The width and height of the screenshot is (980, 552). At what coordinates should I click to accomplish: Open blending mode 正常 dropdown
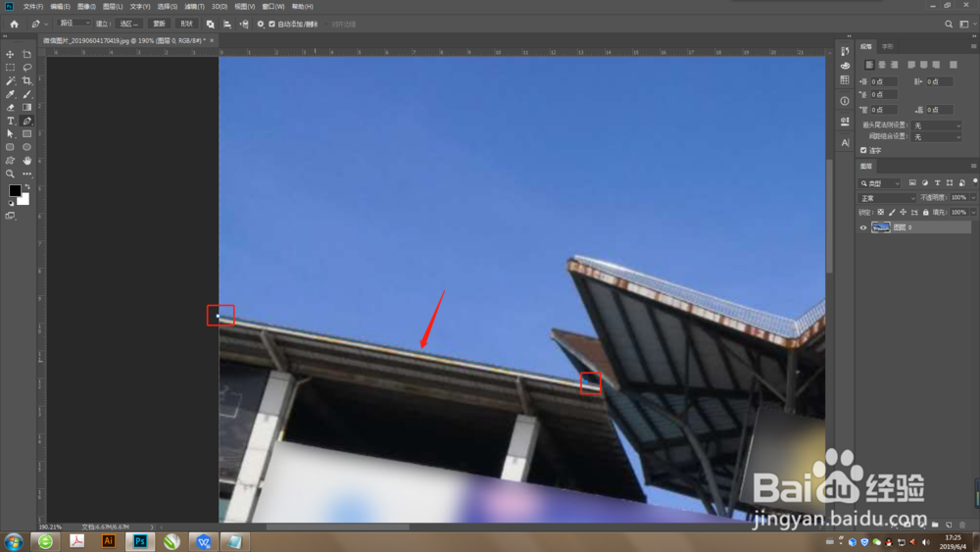tap(888, 197)
